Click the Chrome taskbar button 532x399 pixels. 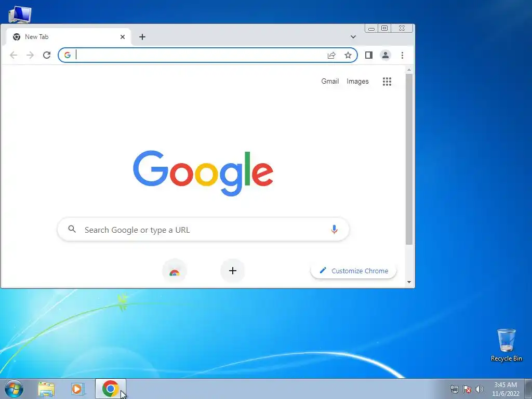(x=110, y=389)
